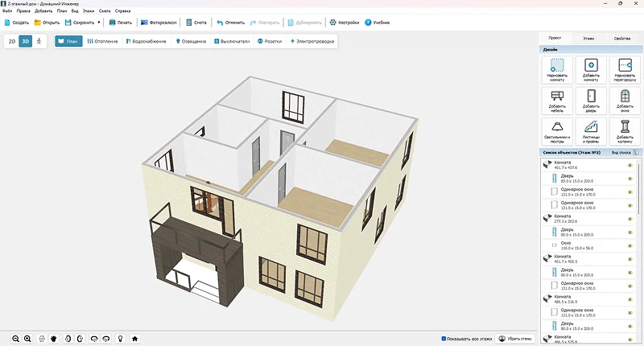Open the 'Этажи' menu in menu bar
The image size is (644, 346).
[x=89, y=10]
